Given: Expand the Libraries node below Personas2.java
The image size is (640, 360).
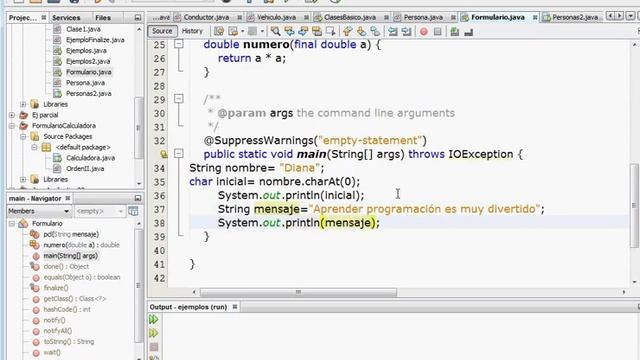Looking at the screenshot, I should tap(23, 104).
